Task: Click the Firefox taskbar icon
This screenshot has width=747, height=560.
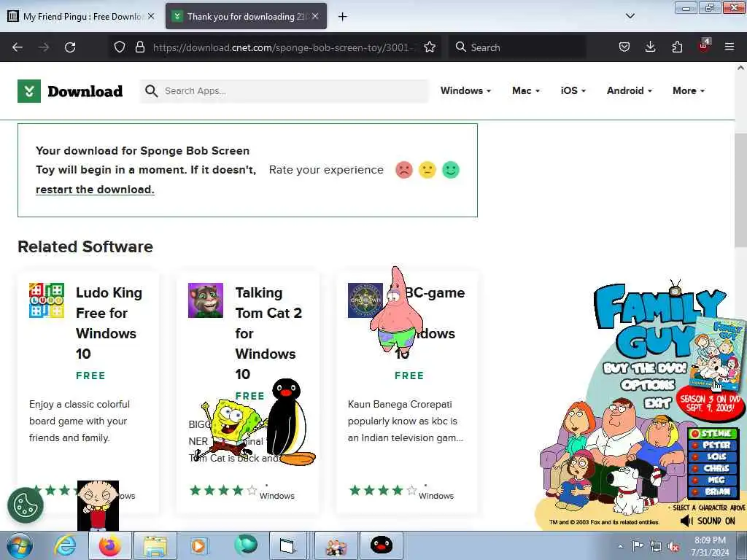Action: [x=110, y=545]
